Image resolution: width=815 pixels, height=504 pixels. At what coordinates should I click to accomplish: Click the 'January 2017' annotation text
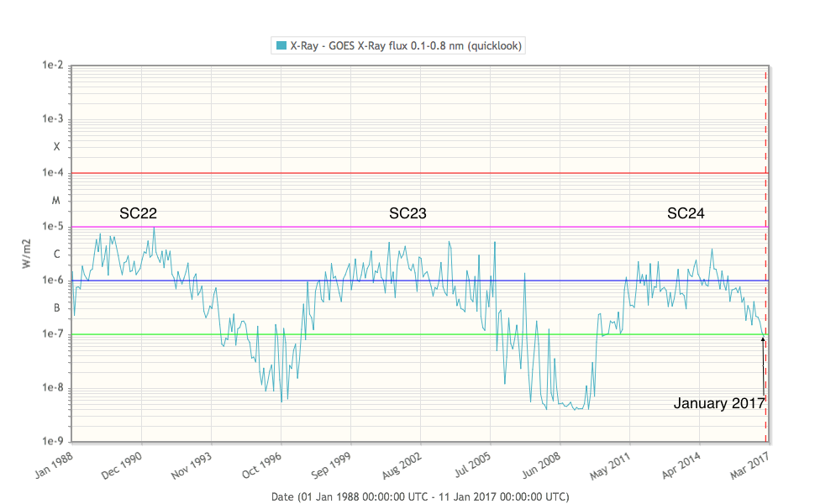719,404
